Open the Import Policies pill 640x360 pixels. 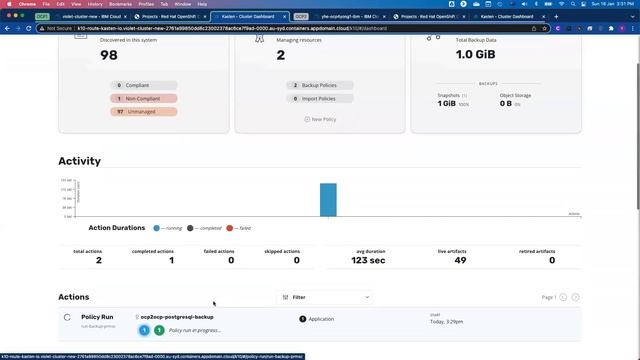click(x=320, y=99)
